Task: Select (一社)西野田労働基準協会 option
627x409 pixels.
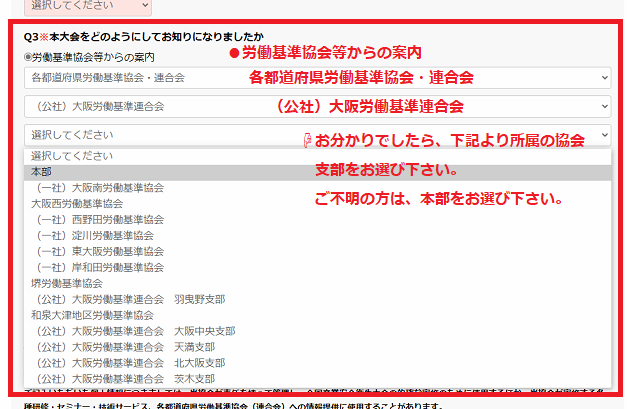Action: [x=317, y=220]
